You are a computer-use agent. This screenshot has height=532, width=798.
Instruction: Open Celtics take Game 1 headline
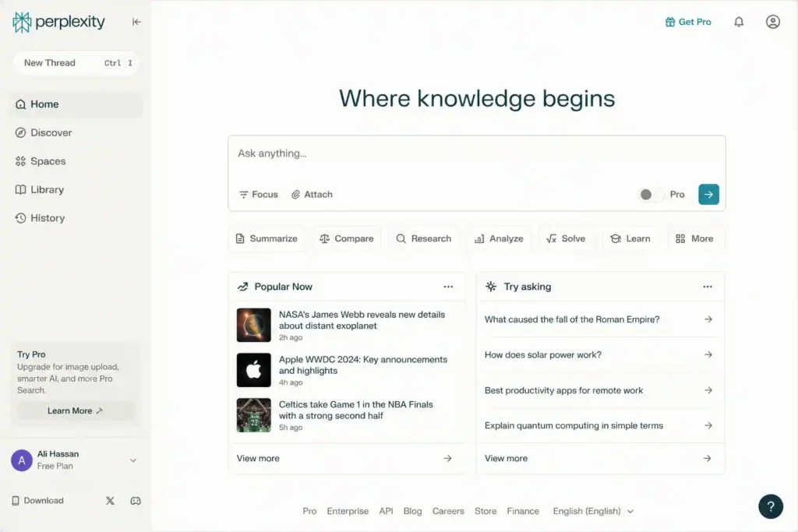pyautogui.click(x=355, y=410)
